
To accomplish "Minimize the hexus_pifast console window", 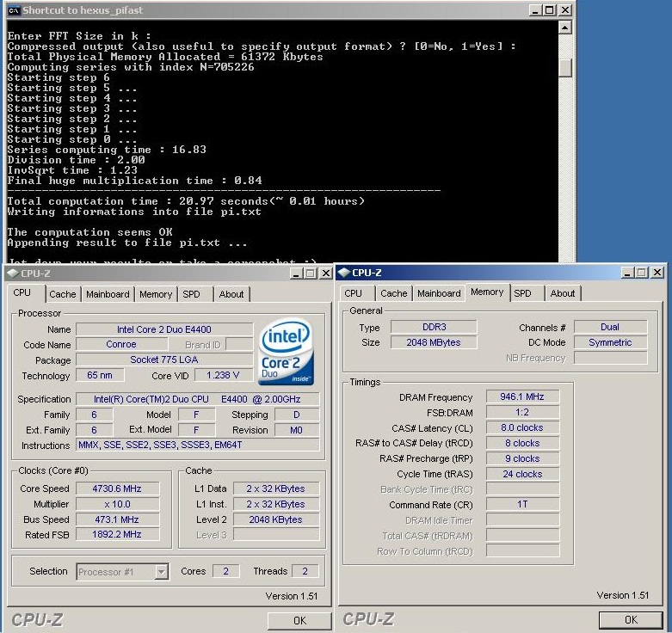I will (x=535, y=10).
